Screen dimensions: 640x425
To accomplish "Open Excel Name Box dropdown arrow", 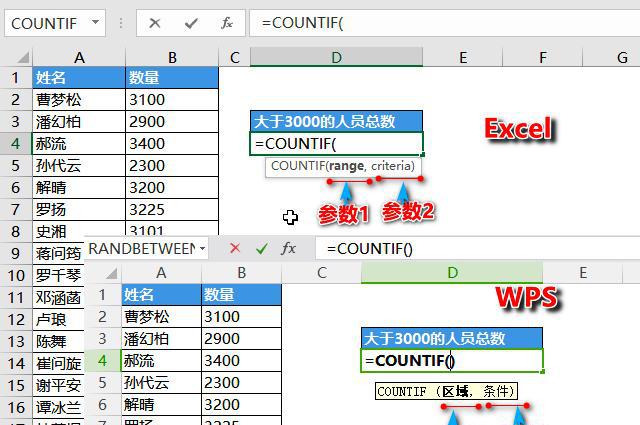I will point(96,22).
